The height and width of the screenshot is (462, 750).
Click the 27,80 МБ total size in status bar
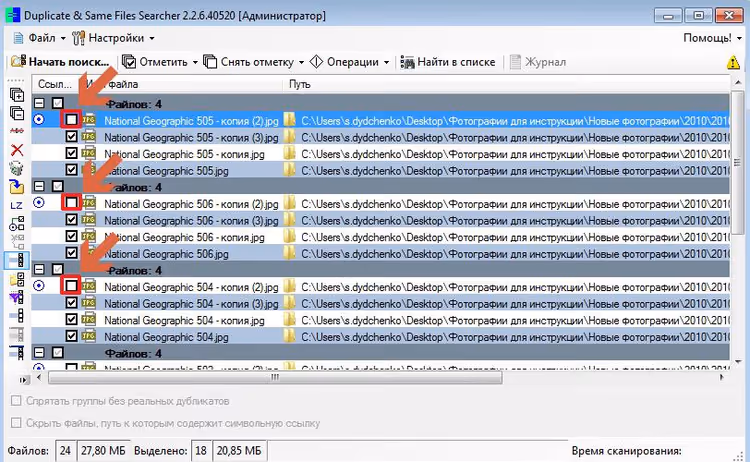(x=103, y=451)
